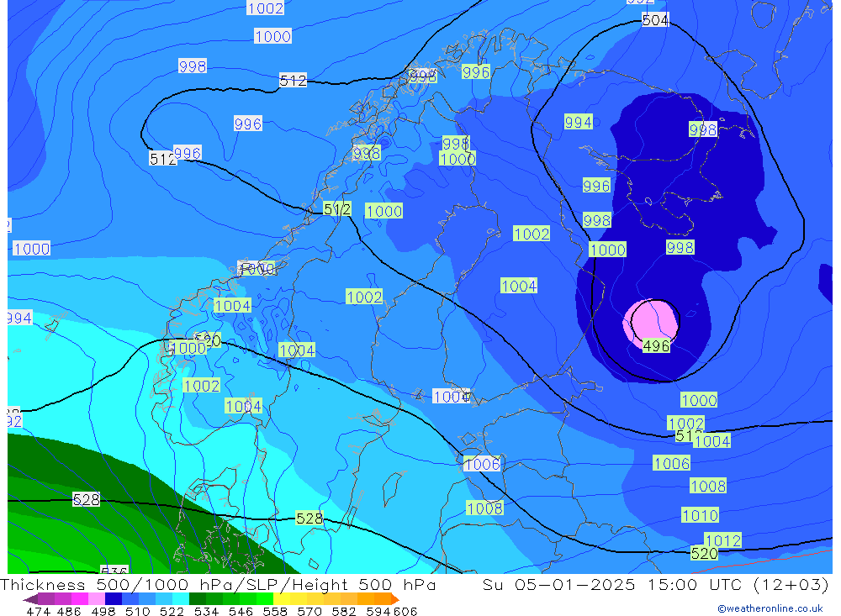This screenshot has height=616, width=841.
Task: Click the orange right arrow of color scale
Action: point(394,599)
